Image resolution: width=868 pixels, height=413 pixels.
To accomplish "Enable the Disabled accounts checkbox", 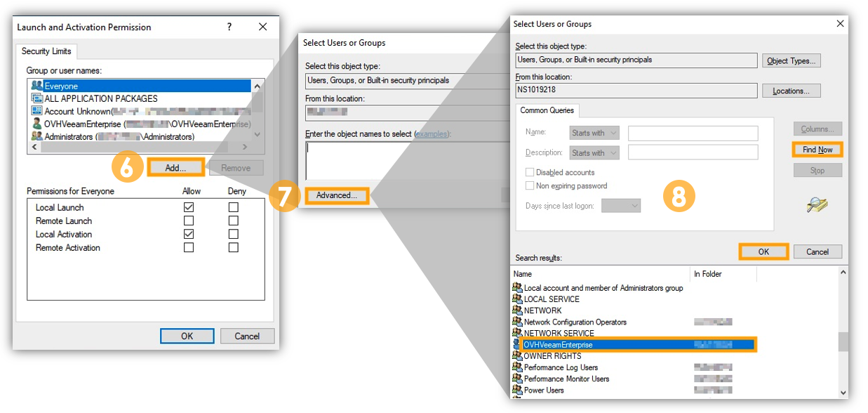I will pyautogui.click(x=530, y=172).
